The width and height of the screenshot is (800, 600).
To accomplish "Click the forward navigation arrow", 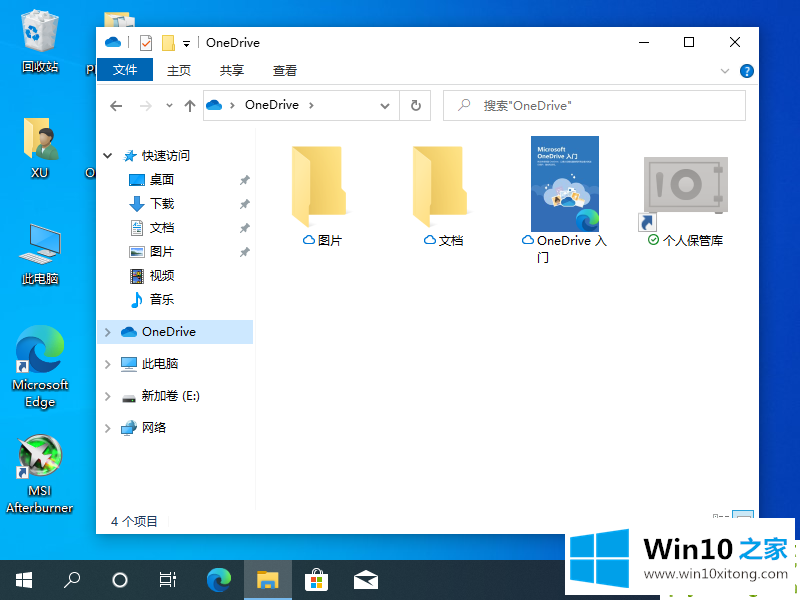I will (x=146, y=106).
